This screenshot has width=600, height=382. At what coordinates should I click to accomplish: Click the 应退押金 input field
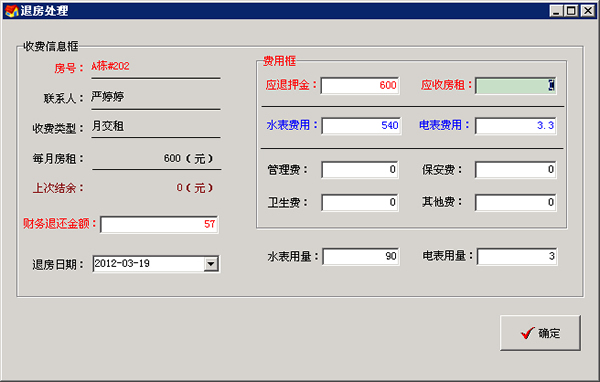pos(360,85)
